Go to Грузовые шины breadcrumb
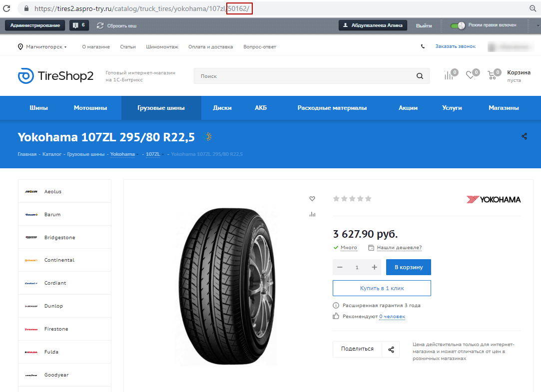 click(85, 154)
